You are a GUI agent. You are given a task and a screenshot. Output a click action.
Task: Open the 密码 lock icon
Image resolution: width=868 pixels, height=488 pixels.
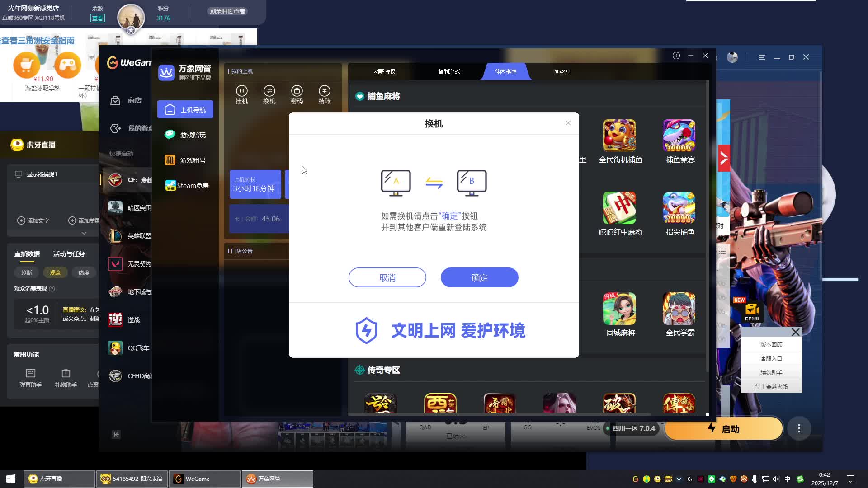pyautogui.click(x=297, y=91)
